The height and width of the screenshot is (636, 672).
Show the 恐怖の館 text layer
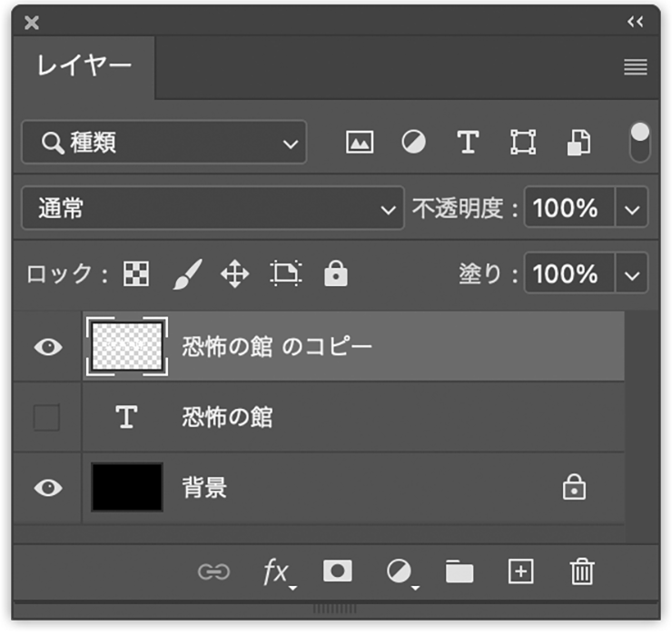[46, 418]
